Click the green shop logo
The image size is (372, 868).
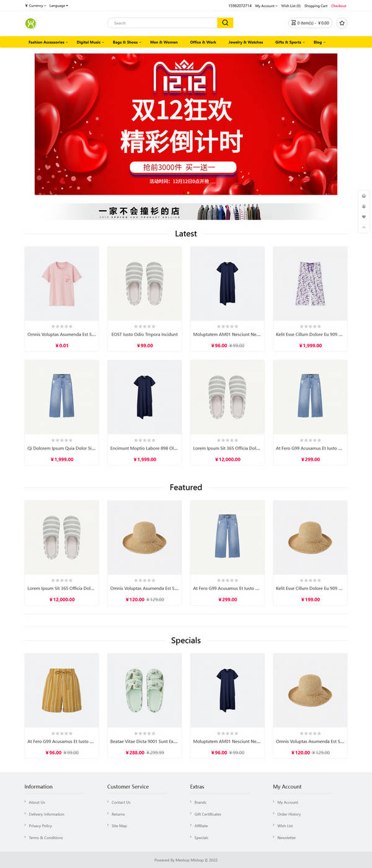pos(30,24)
